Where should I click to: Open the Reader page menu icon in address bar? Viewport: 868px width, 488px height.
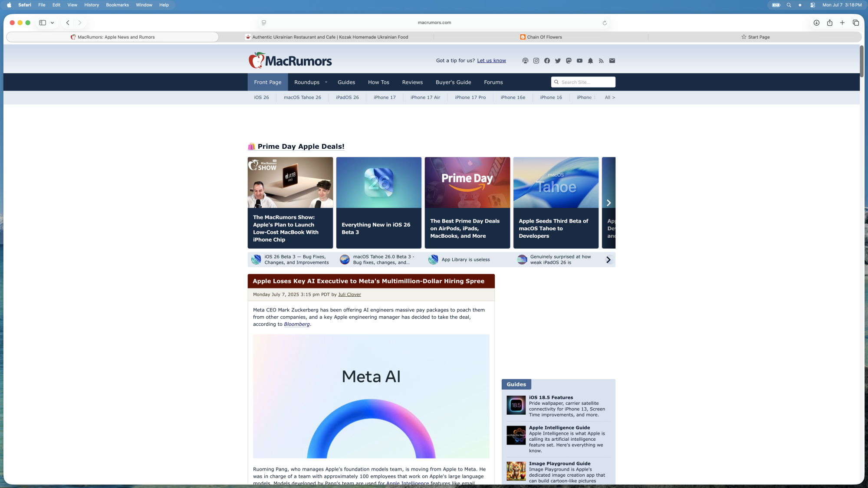pos(263,23)
